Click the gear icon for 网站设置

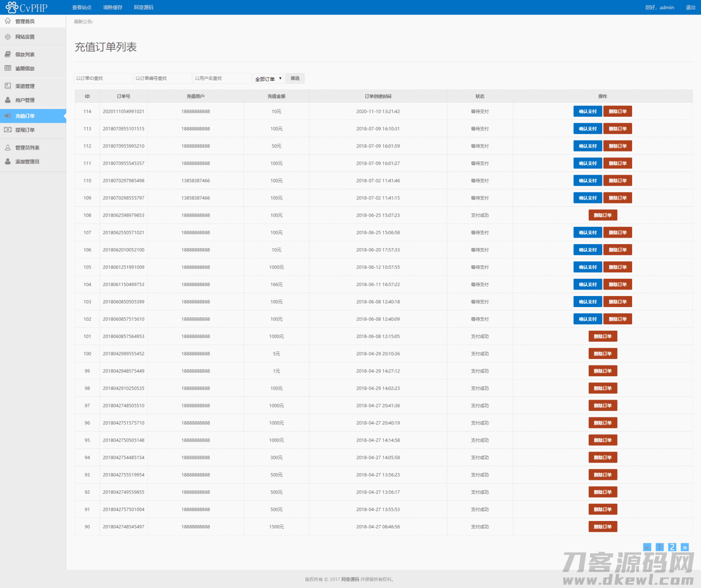(x=8, y=37)
